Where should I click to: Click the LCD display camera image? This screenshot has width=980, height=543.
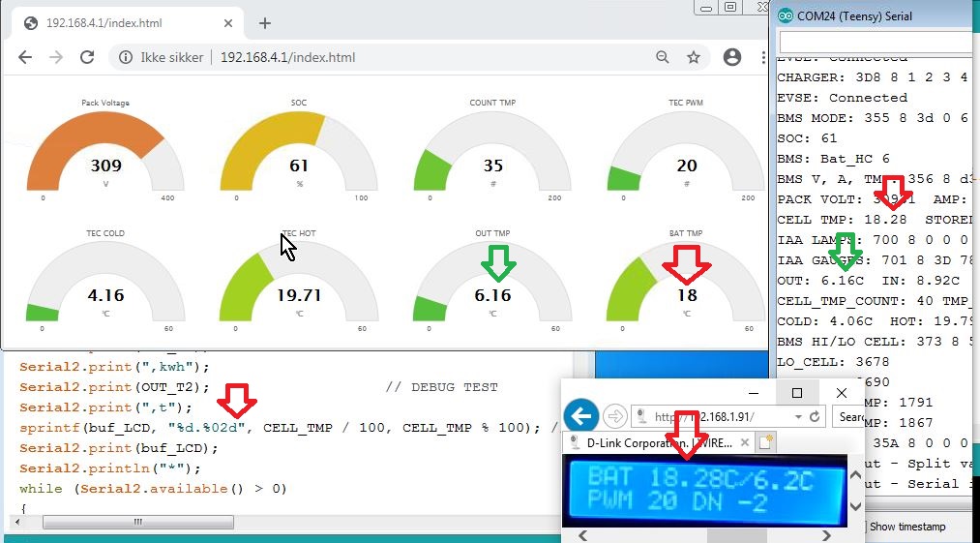(704, 491)
